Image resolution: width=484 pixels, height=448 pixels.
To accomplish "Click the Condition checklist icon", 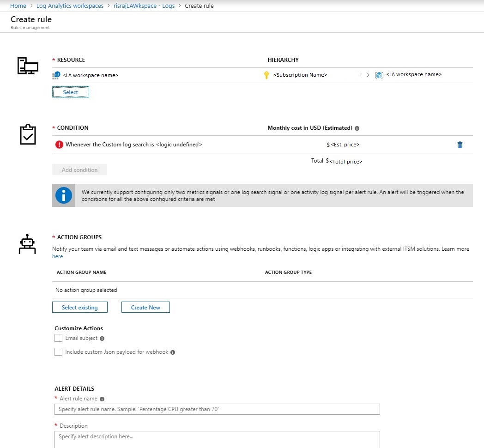I will coord(27,134).
